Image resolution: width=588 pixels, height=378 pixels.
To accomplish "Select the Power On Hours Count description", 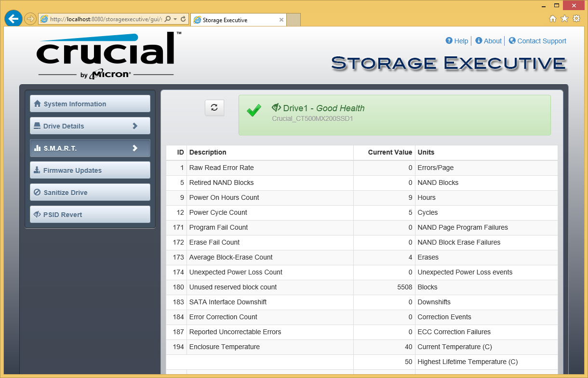I will pyautogui.click(x=224, y=197).
